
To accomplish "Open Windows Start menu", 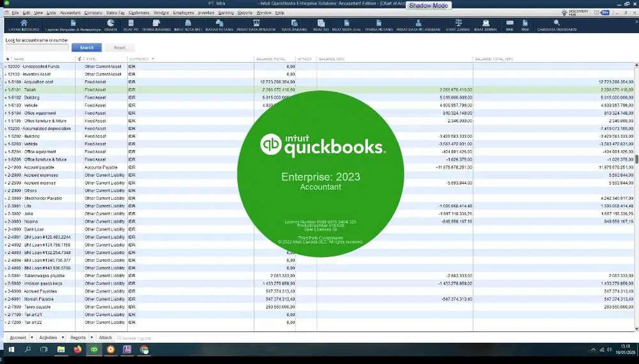I will point(12,349).
